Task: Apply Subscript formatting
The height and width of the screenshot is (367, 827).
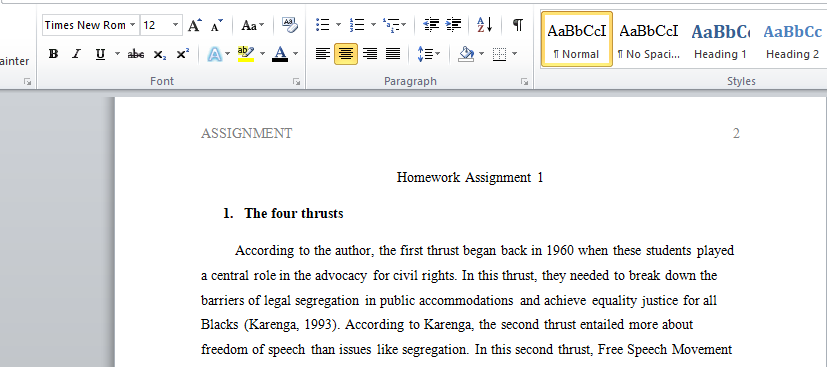Action: (x=160, y=54)
